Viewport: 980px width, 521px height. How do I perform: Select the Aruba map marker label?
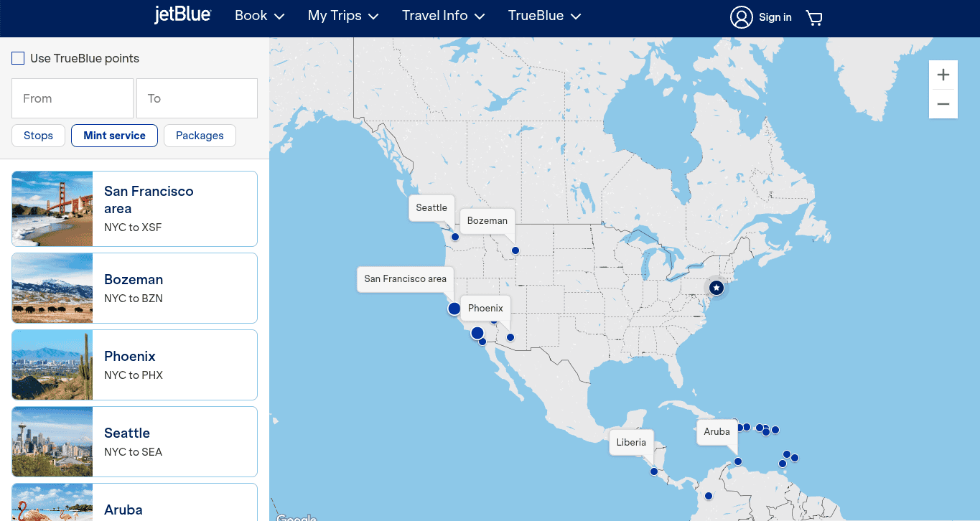coord(717,432)
